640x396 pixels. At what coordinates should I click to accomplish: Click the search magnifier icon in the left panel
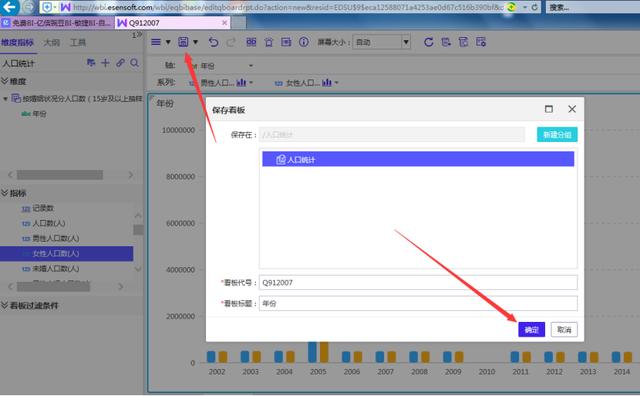pyautogui.click(x=134, y=63)
